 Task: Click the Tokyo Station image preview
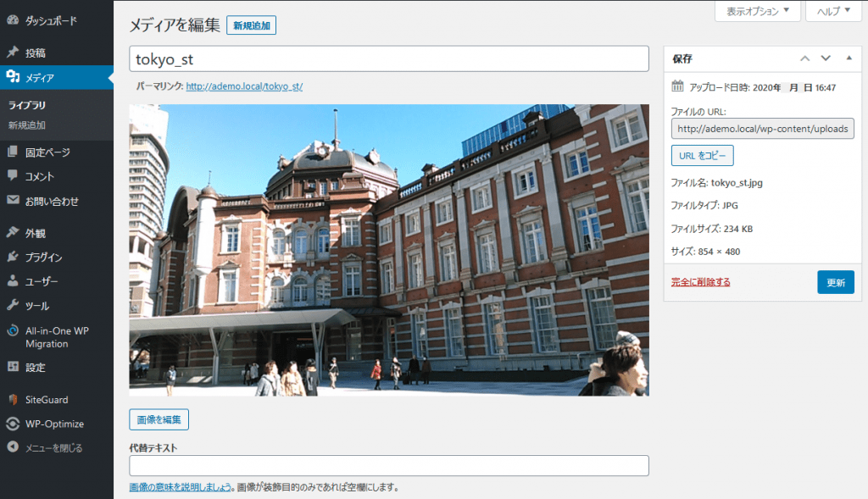point(389,250)
